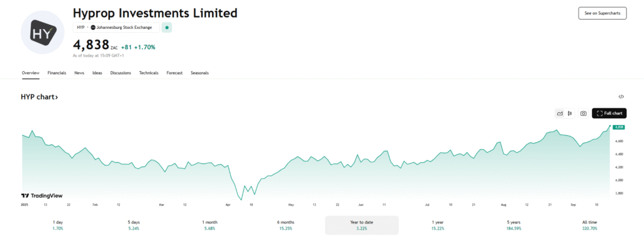
Task: Switch to candlestick chart type icon
Action: tap(570, 113)
